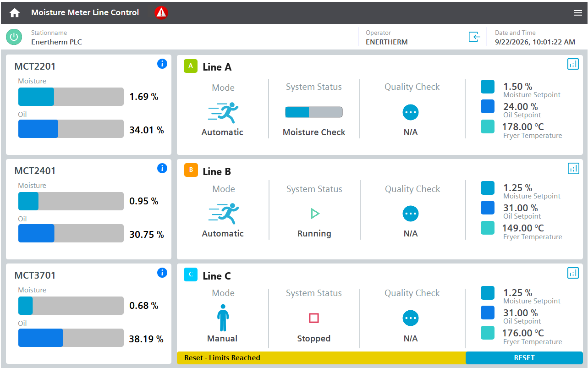The width and height of the screenshot is (588, 368).
Task: Show info for MCT3701 meter
Action: [162, 273]
